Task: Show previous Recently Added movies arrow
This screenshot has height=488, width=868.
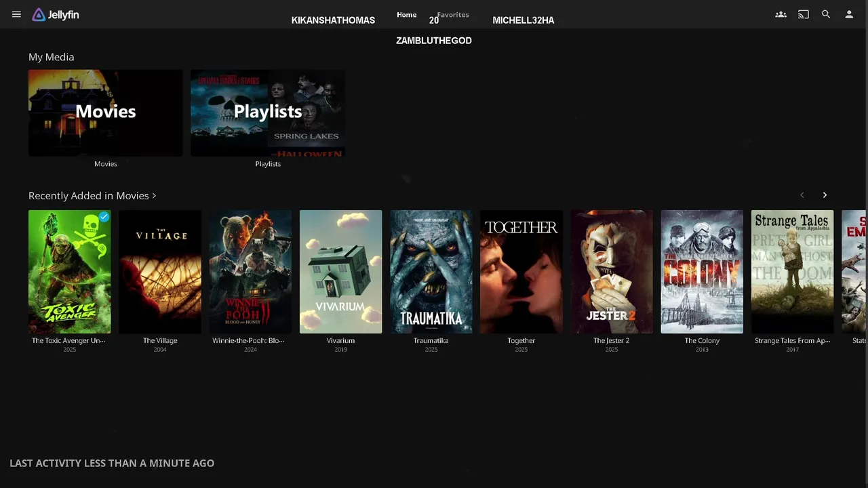Action: coord(802,195)
